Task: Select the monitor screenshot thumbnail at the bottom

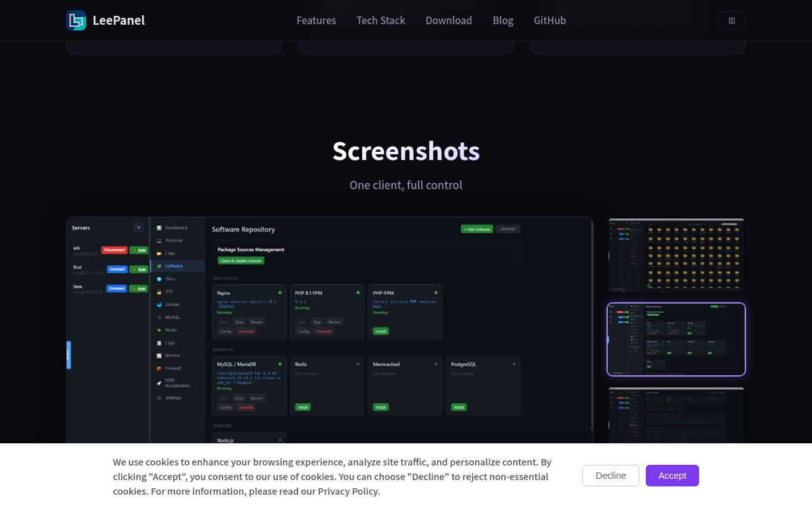Action: point(676,415)
